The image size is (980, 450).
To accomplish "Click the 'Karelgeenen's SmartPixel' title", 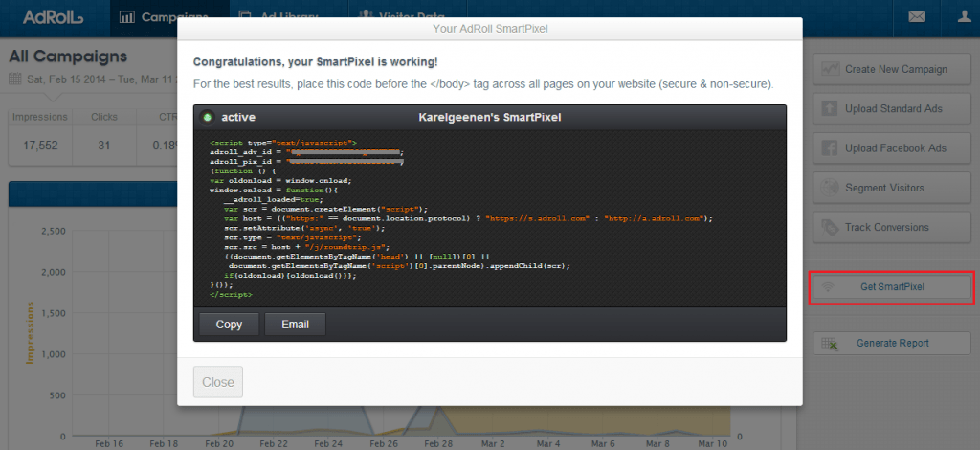I will [x=489, y=117].
